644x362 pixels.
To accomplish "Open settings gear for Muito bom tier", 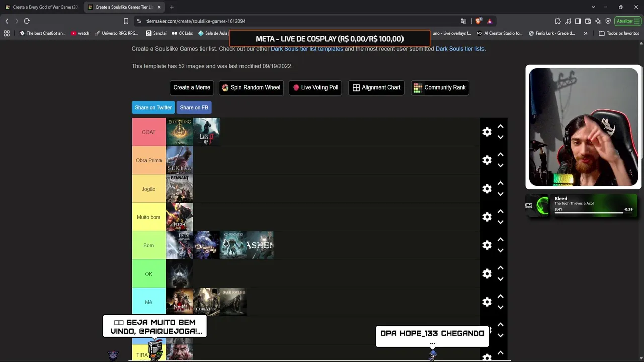I will point(487,217).
